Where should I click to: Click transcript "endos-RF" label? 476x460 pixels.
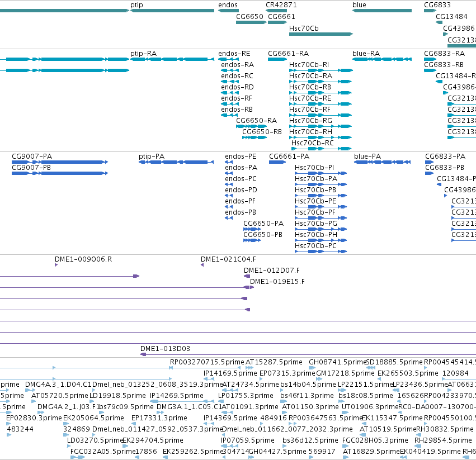[237, 98]
